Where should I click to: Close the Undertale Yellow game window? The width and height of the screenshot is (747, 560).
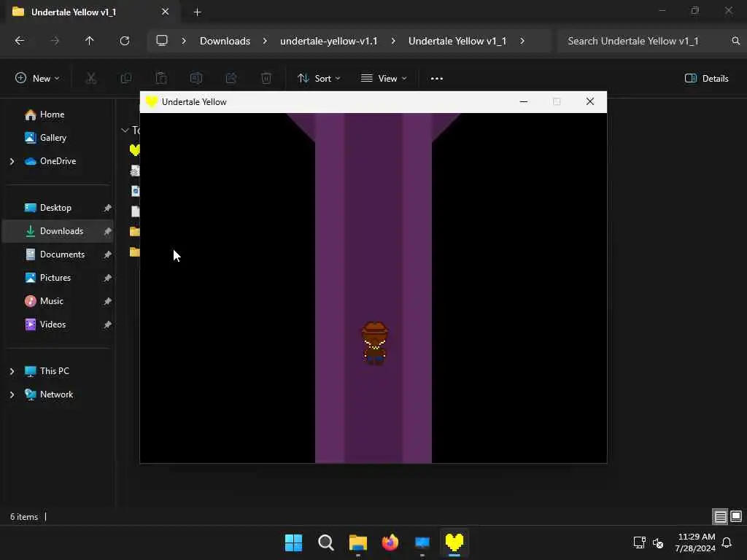[x=589, y=101]
